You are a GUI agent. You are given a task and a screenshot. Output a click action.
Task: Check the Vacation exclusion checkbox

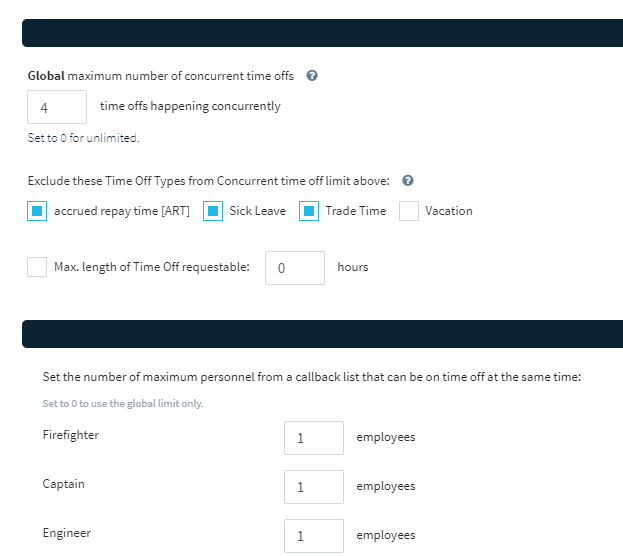[x=409, y=211]
